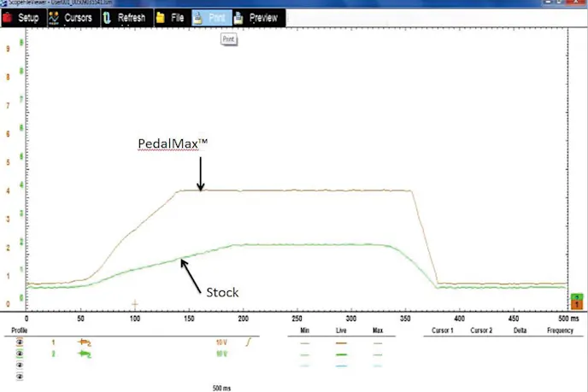
Task: Click the Frequency column header
Action: (x=560, y=329)
